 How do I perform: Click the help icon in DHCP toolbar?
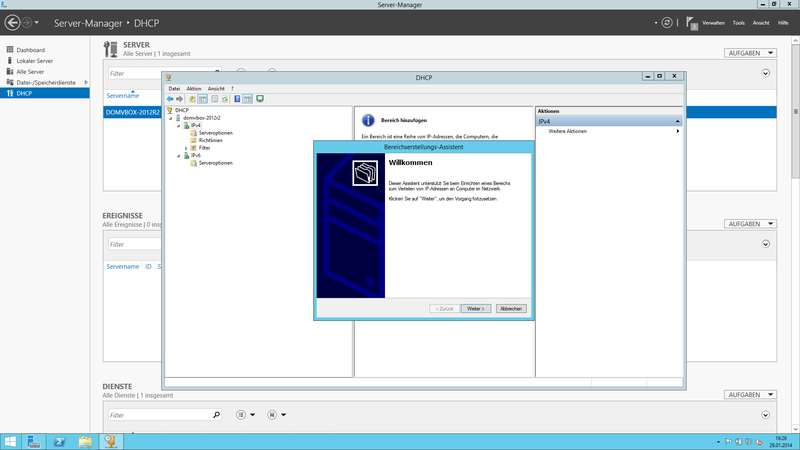tap(237, 99)
